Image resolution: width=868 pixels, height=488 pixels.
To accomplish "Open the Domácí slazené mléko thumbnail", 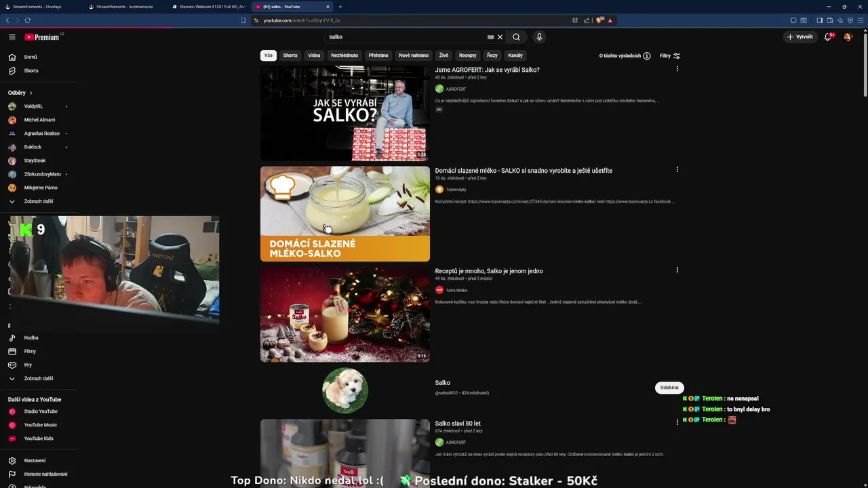I will 345,214.
